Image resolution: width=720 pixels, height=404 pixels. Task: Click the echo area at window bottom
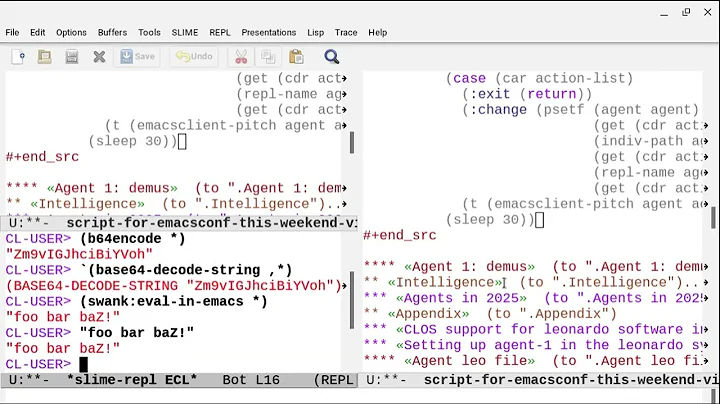[x=356, y=396]
